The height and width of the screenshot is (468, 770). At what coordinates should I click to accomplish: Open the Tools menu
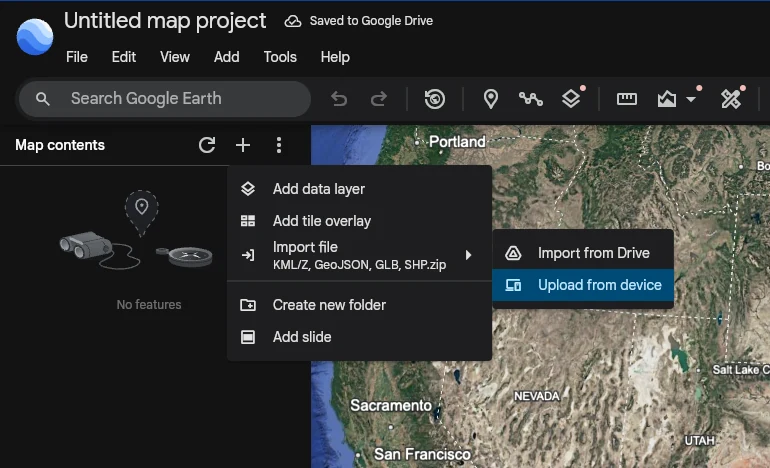click(280, 57)
